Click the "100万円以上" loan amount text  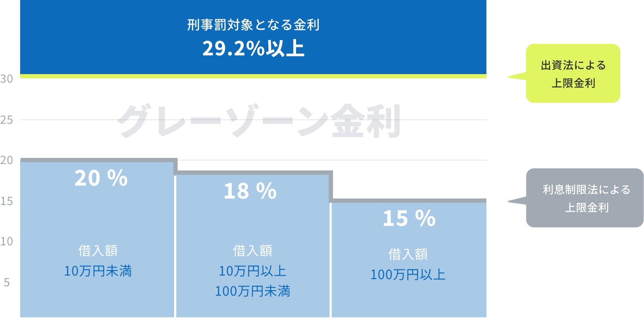[x=408, y=274]
